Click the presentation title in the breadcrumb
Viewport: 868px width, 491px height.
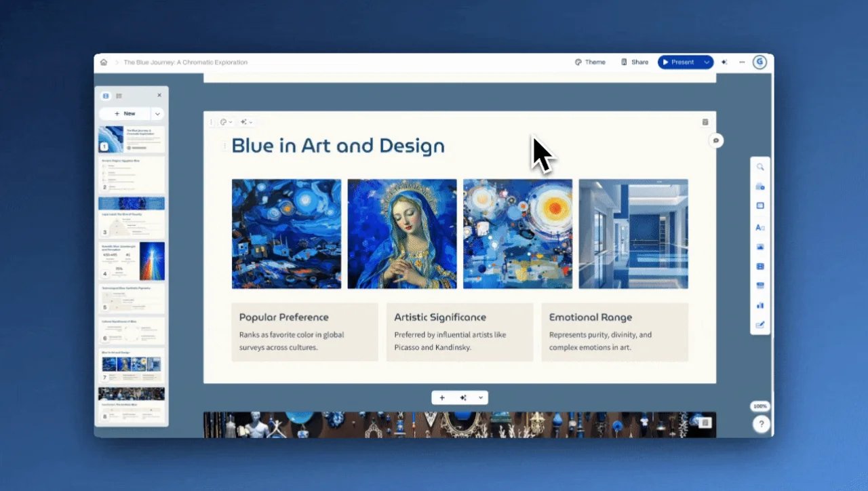pyautogui.click(x=186, y=62)
